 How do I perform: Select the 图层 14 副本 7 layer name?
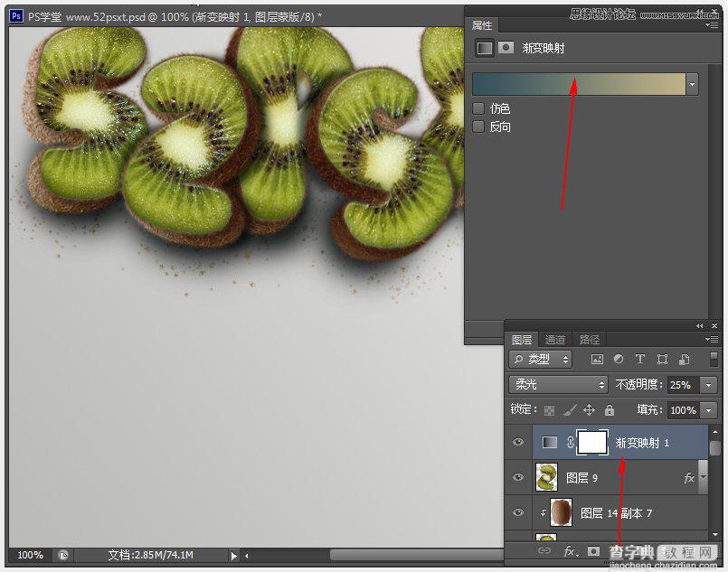click(616, 513)
